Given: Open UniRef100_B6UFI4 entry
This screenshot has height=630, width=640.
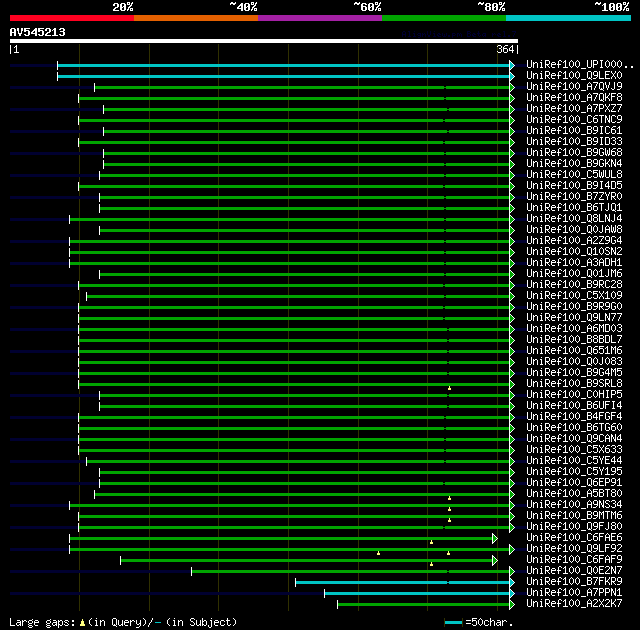Looking at the screenshot, I should 574,406.
